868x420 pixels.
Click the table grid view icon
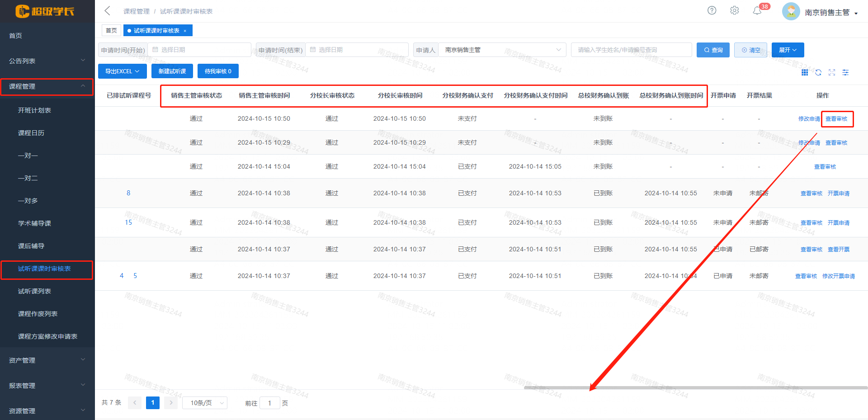point(805,72)
